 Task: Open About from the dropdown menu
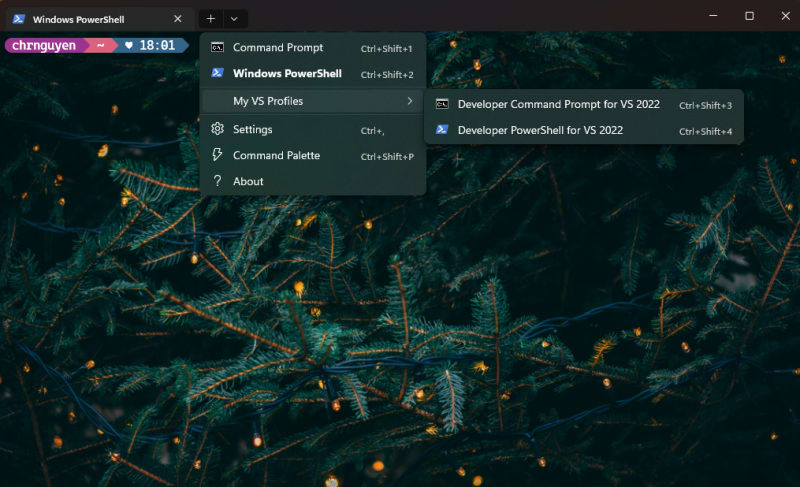(x=248, y=181)
